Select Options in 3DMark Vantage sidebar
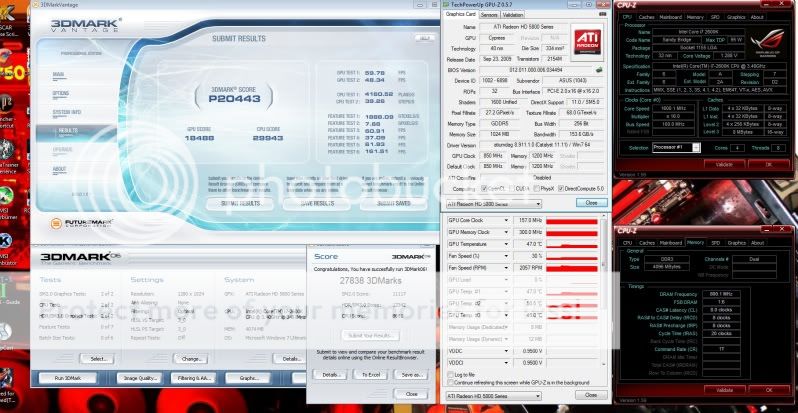The width and height of the screenshot is (798, 413). tap(60, 94)
